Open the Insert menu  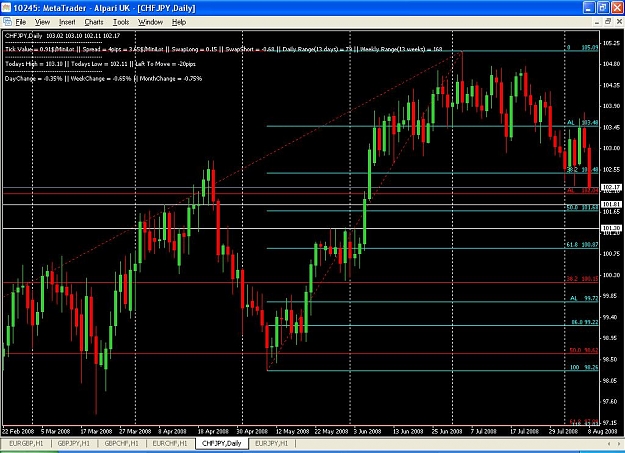click(67, 22)
